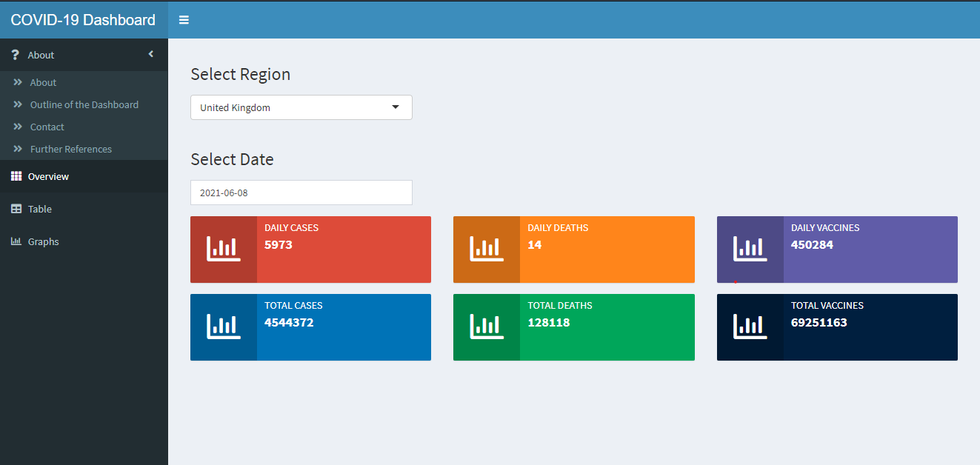
Task: Open the Overview page from the sidebar
Action: 49,176
